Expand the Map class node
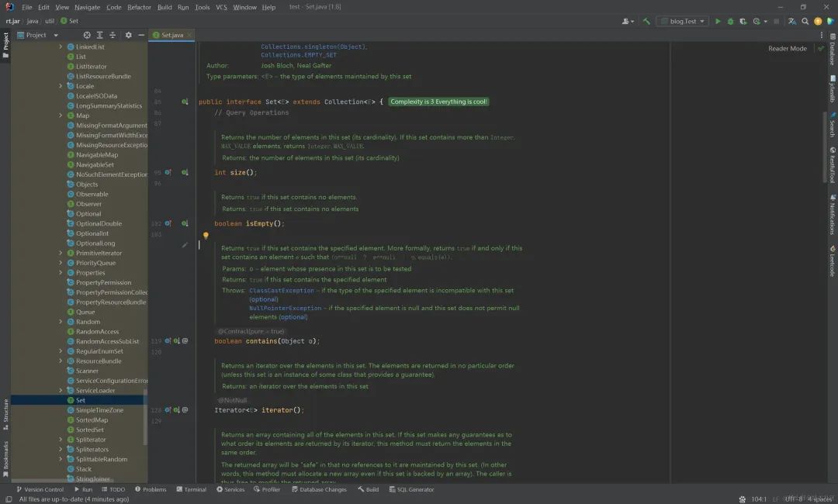Screen dimensions: 838x504 [x=61, y=116]
